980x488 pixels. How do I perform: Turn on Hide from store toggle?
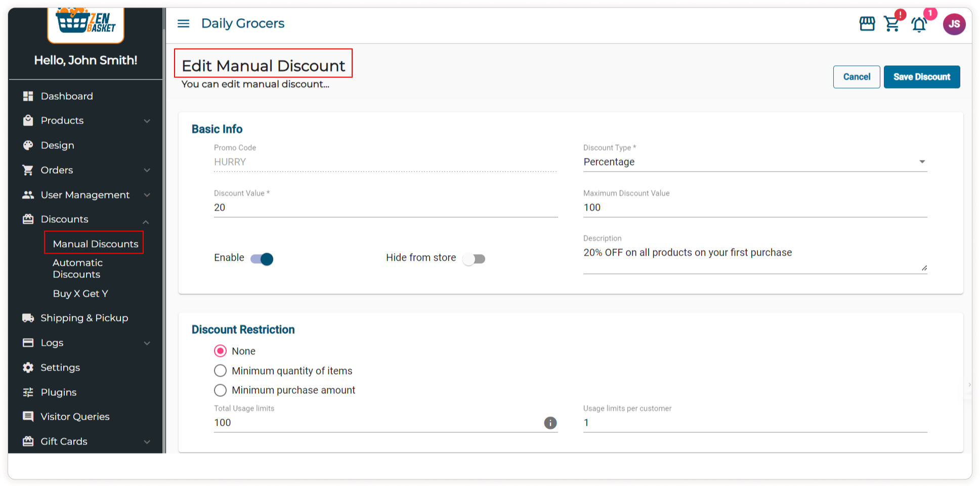click(474, 259)
